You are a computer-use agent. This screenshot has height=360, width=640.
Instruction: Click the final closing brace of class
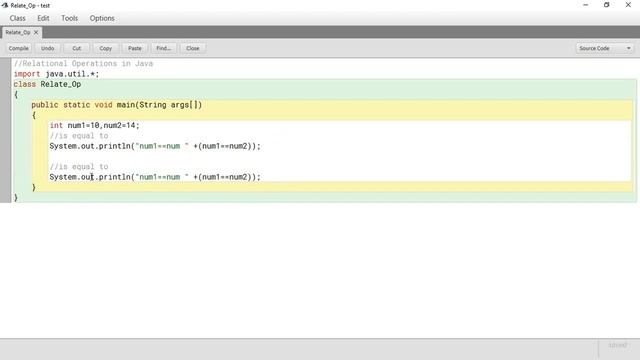point(16,198)
